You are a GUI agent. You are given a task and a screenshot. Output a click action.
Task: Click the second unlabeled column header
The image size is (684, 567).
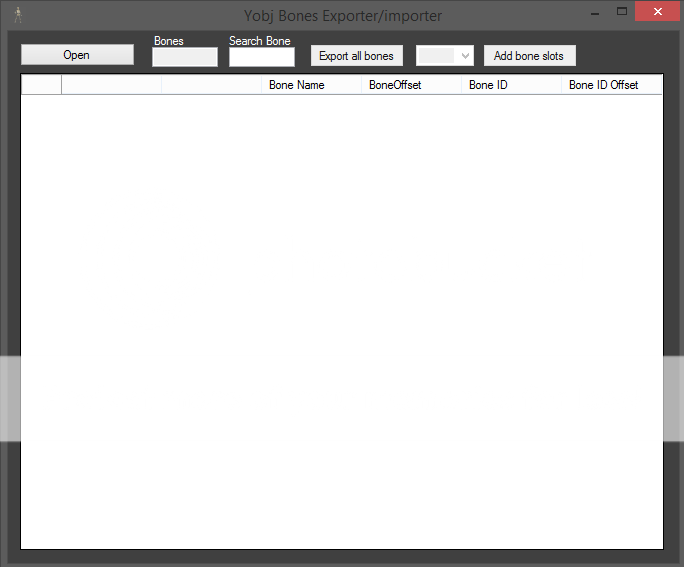point(111,85)
